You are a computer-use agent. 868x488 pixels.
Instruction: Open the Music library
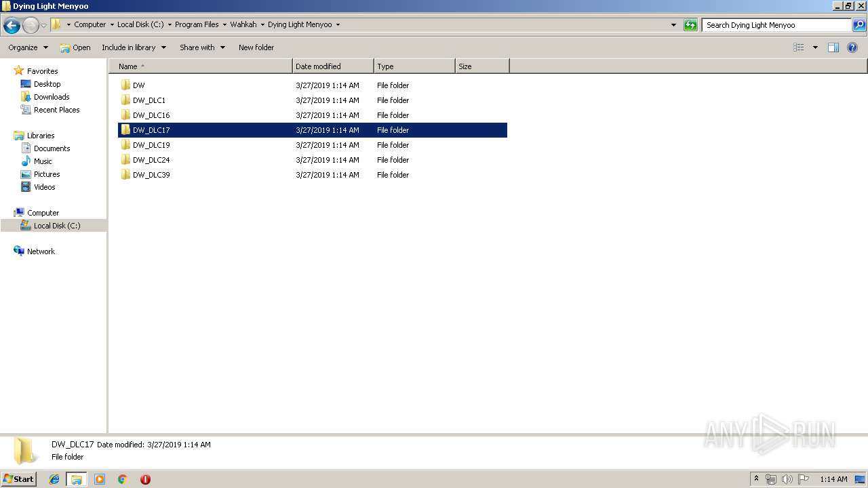[x=43, y=161]
